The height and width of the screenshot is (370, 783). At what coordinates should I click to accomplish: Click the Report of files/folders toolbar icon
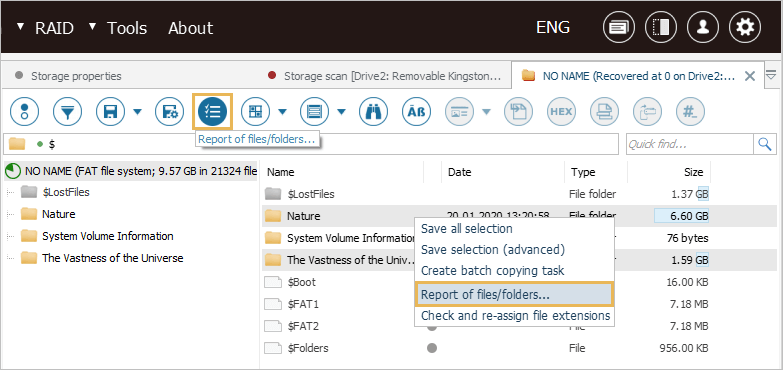(x=212, y=111)
